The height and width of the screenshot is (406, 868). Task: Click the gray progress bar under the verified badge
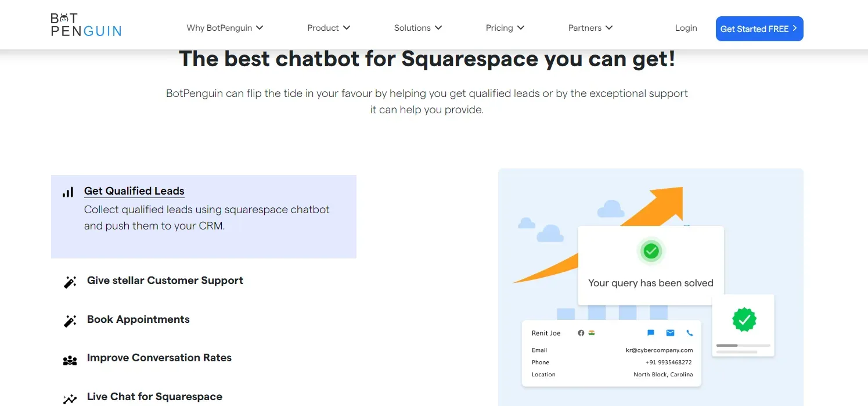743,346
